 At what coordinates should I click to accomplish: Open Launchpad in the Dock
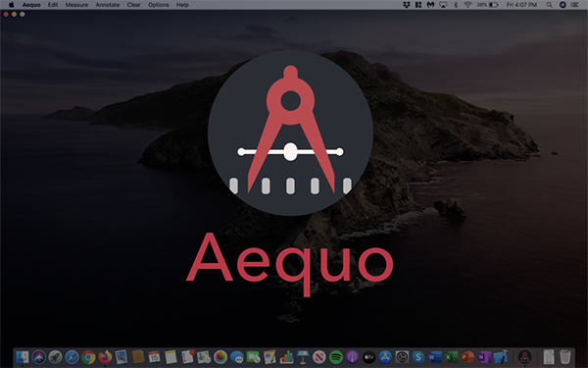(x=55, y=357)
